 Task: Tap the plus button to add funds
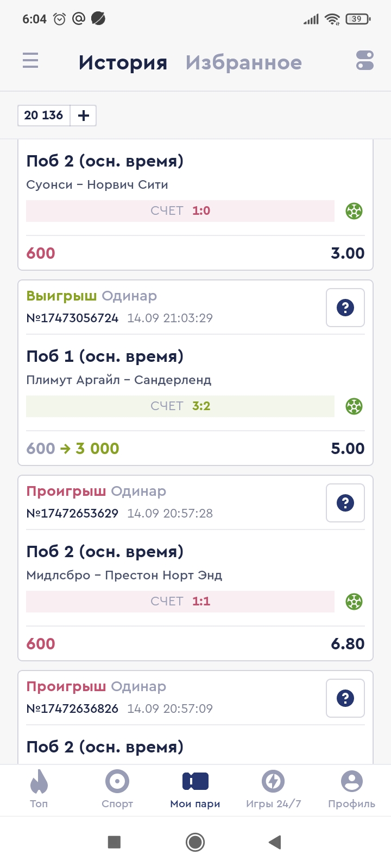[84, 116]
